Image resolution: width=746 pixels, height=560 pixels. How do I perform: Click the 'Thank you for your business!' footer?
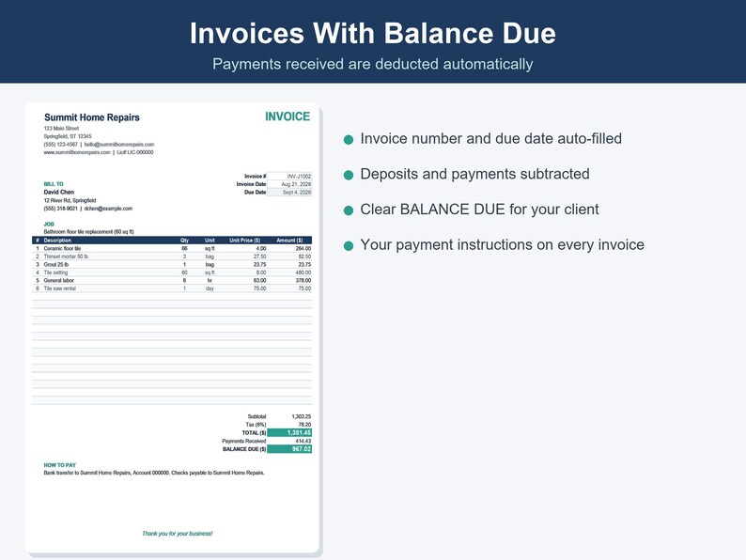[178, 534]
